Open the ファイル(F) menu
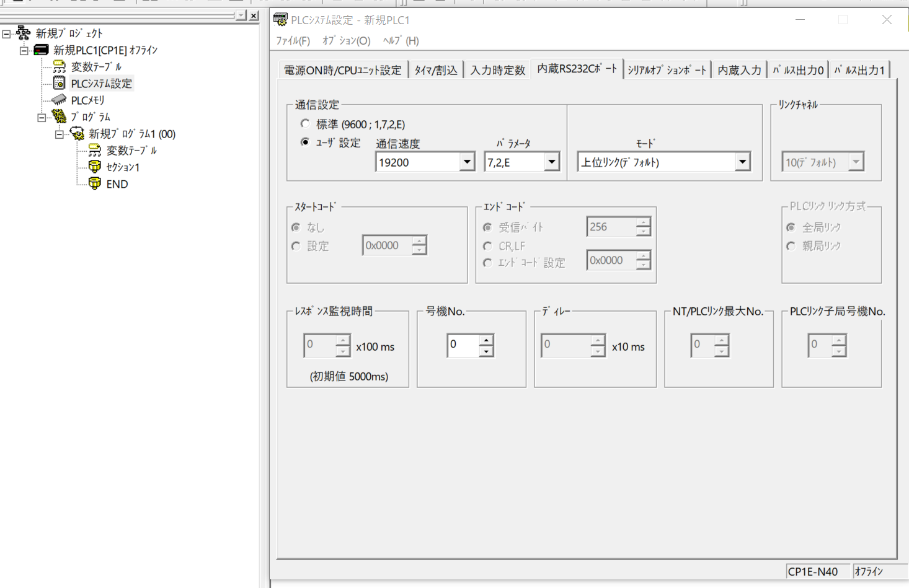 pos(293,41)
